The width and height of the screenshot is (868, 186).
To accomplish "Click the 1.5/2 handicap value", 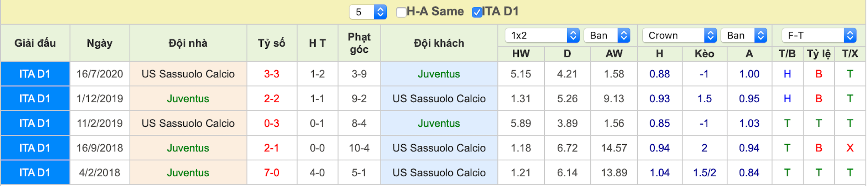I will click(x=704, y=172).
